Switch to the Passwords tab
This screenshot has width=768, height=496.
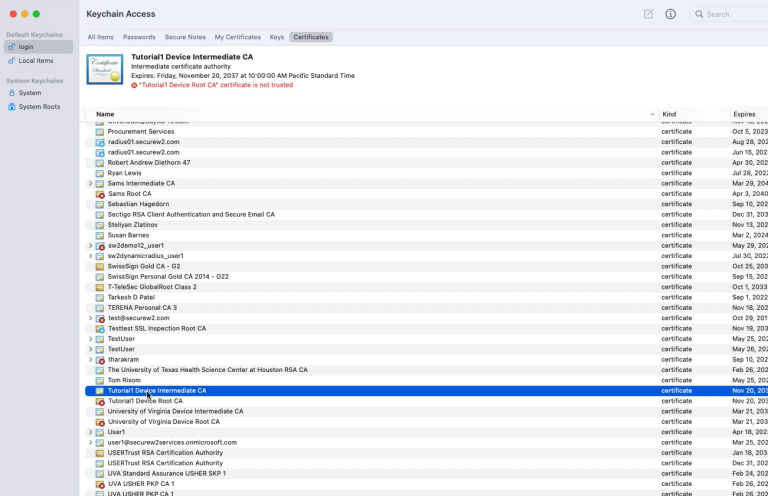139,37
